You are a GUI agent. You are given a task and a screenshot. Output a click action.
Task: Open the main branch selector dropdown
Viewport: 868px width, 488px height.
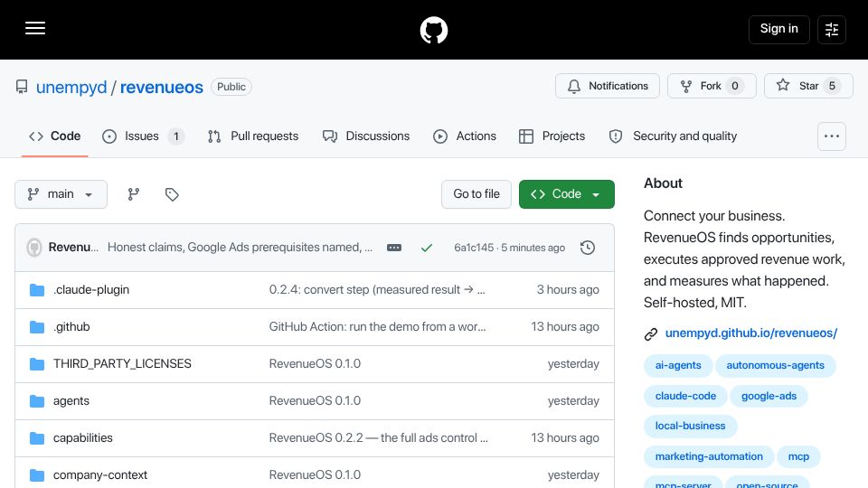point(61,194)
